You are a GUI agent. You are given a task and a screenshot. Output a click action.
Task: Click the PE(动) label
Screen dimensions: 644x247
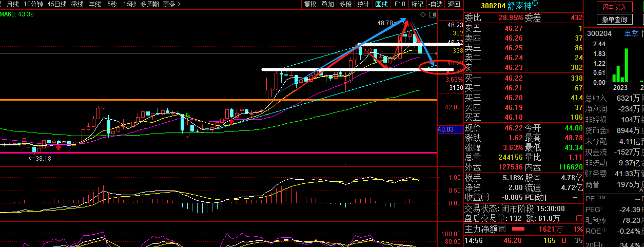point(536,198)
